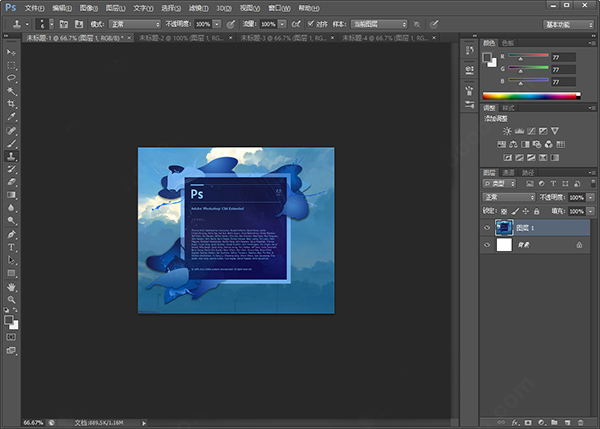
Task: Select the Type tool in toolbar
Action: 11,246
